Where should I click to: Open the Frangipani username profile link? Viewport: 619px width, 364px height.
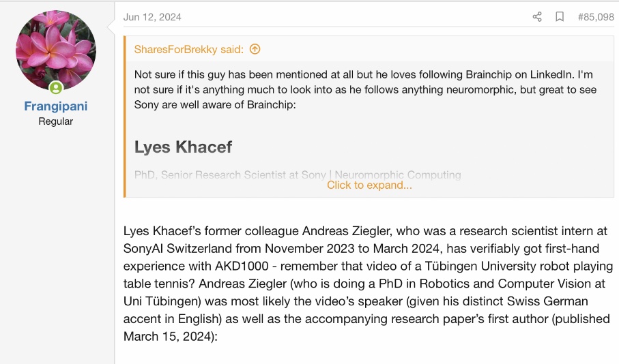click(x=56, y=106)
